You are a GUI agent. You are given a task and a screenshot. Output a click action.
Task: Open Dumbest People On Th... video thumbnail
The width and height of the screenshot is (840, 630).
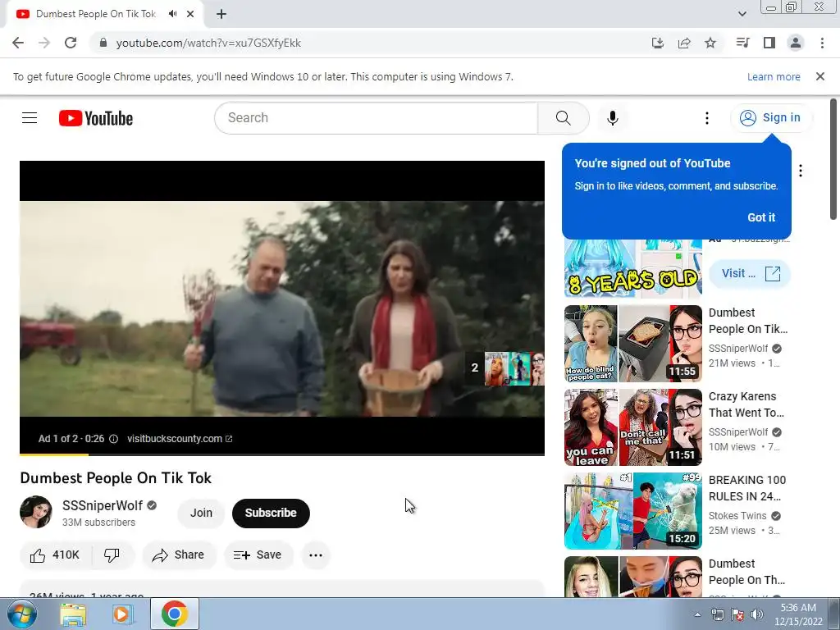(x=632, y=577)
